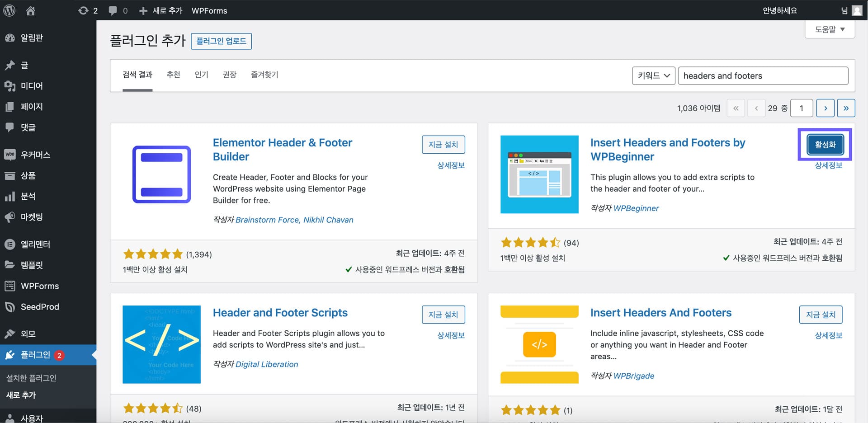Open WPForms in admin bar
The image size is (868, 423).
pos(209,10)
